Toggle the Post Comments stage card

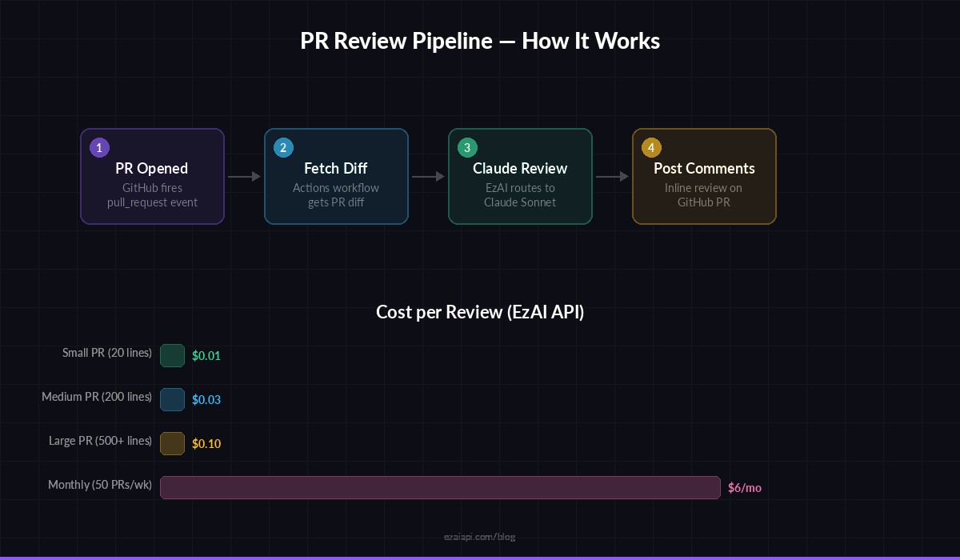704,176
